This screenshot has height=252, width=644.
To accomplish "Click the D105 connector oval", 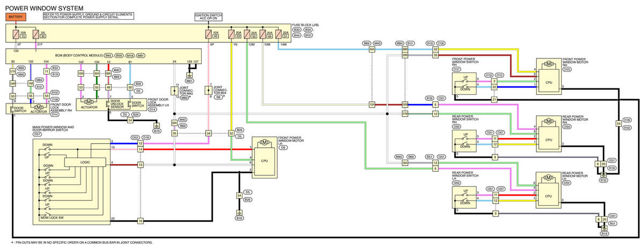I will point(567,68).
